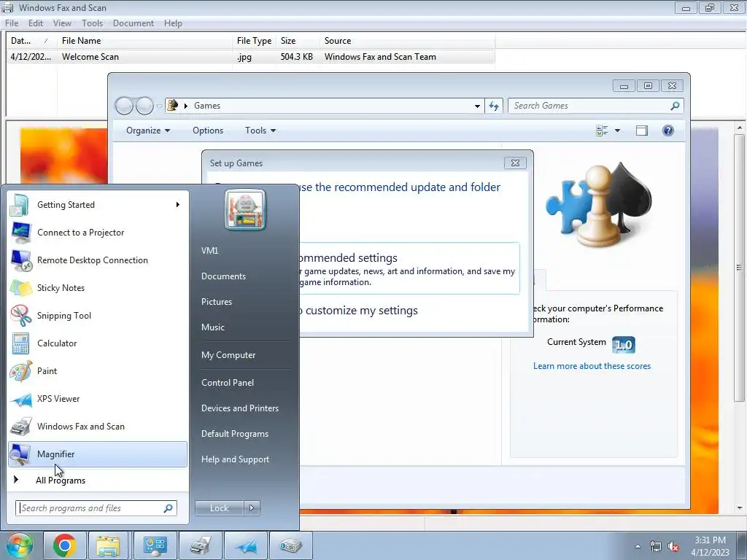Viewport: 747px width, 560px height.
Task: Open My Computer
Action: (228, 355)
